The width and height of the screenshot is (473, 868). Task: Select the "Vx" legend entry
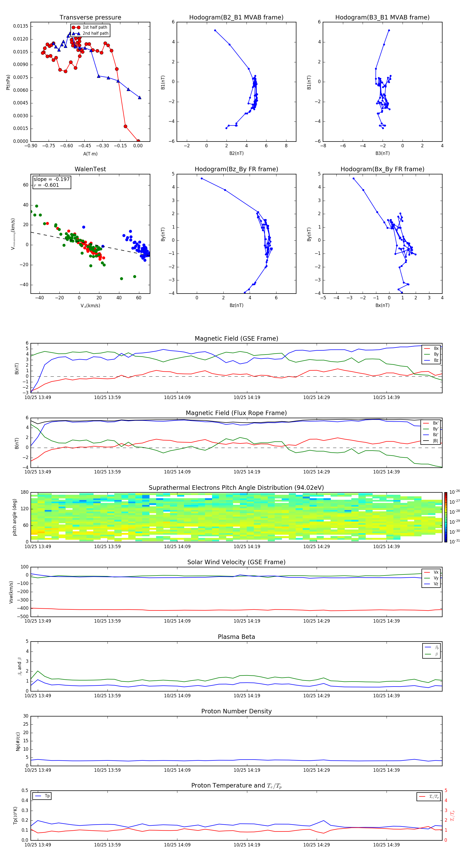click(431, 572)
